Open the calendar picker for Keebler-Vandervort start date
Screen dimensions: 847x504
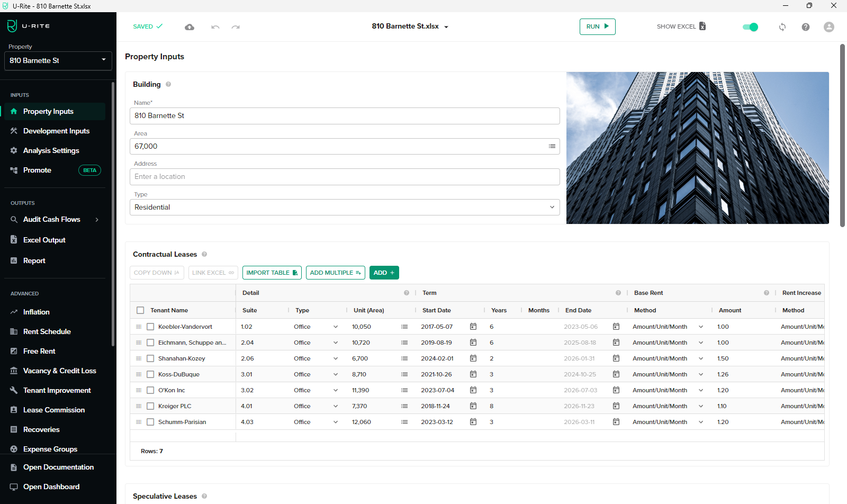point(473,327)
